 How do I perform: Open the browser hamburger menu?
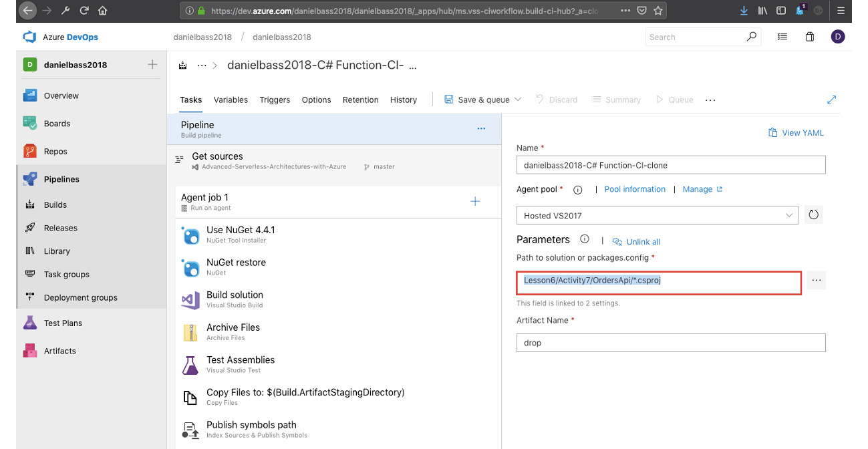[x=841, y=11]
